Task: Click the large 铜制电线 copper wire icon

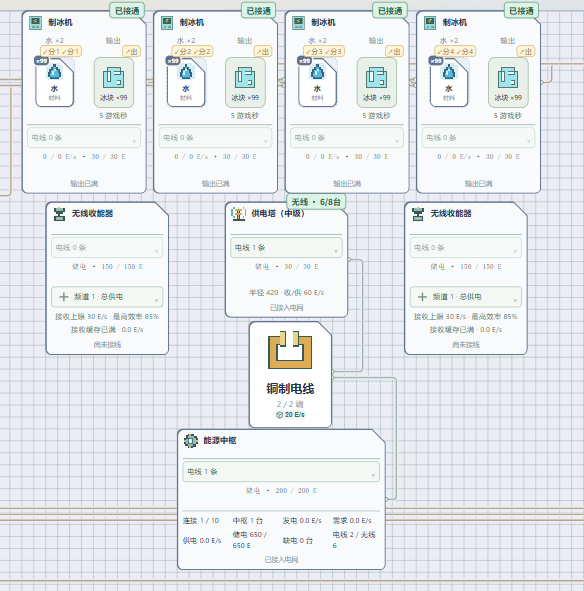Action: point(290,350)
